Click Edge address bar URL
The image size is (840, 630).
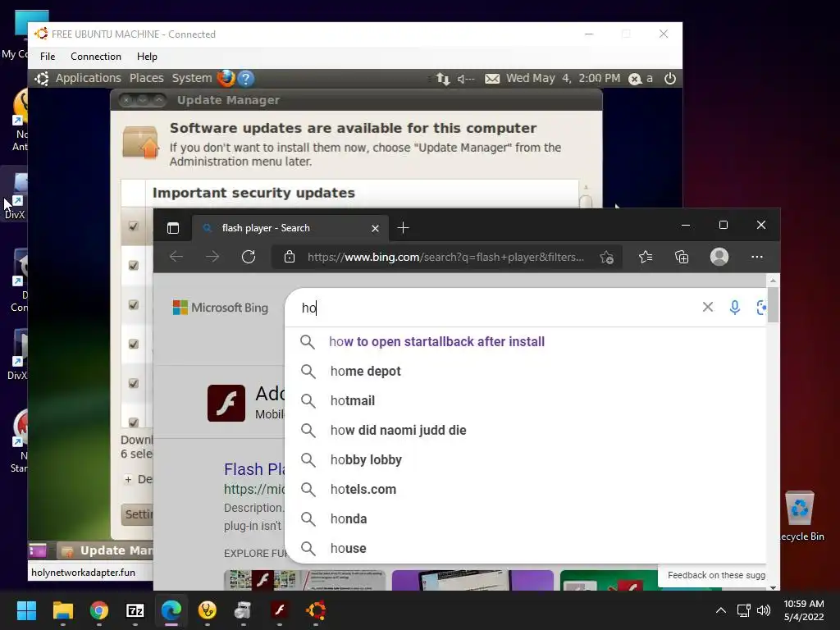[x=445, y=257]
